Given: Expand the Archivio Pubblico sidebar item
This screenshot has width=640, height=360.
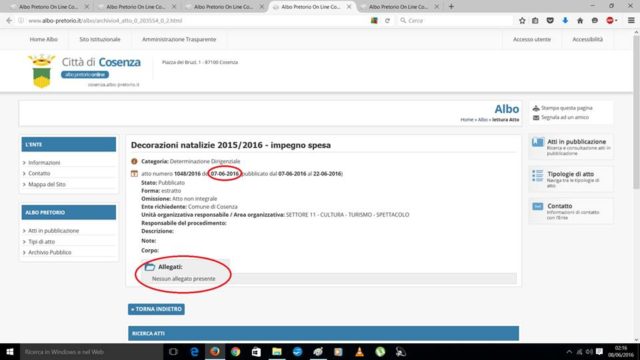Looking at the screenshot, I should tap(49, 252).
